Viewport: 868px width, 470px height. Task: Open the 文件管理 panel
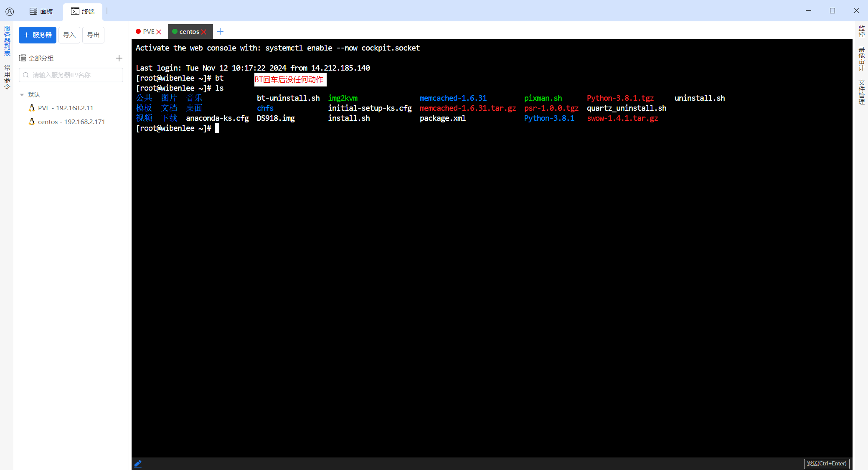coord(861,92)
